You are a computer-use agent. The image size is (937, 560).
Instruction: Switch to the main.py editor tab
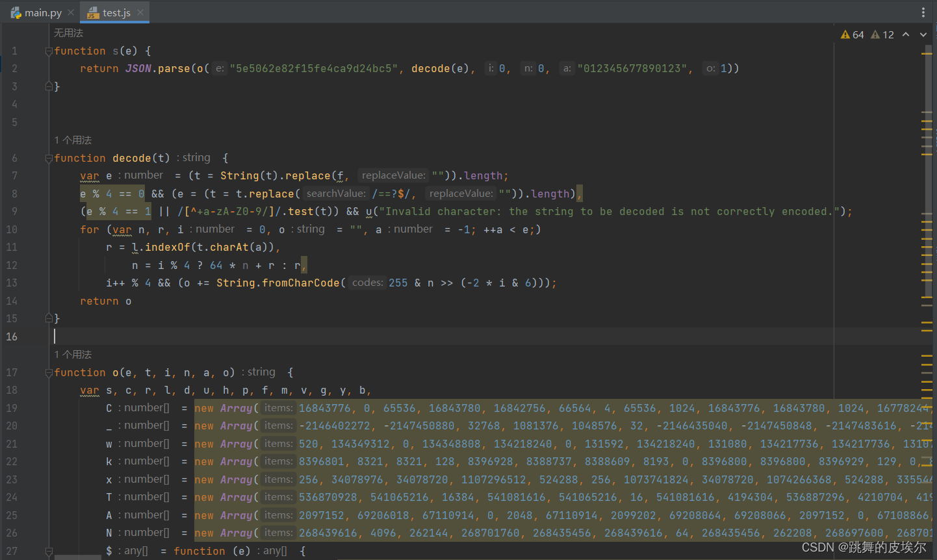(x=42, y=12)
